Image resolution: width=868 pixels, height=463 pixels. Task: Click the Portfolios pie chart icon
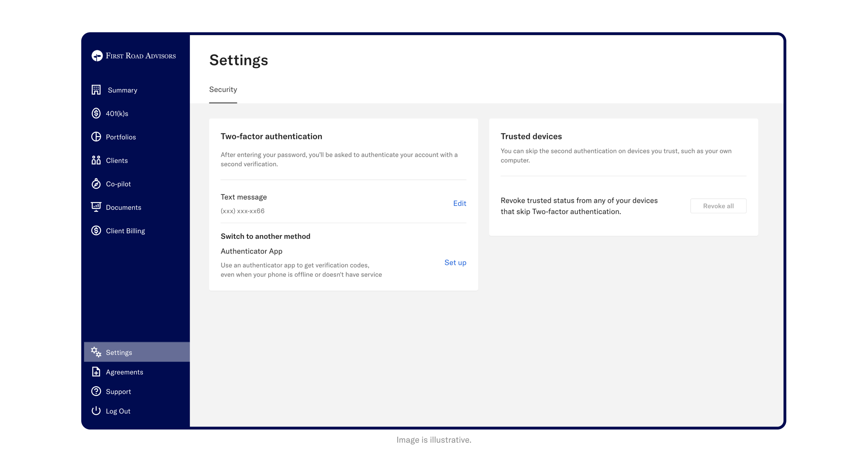pyautogui.click(x=96, y=137)
